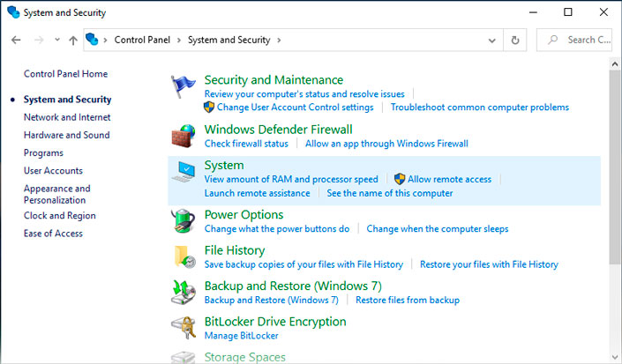This screenshot has height=364, width=622.
Task: Click the Search Control Panel field
Action: pos(574,40)
